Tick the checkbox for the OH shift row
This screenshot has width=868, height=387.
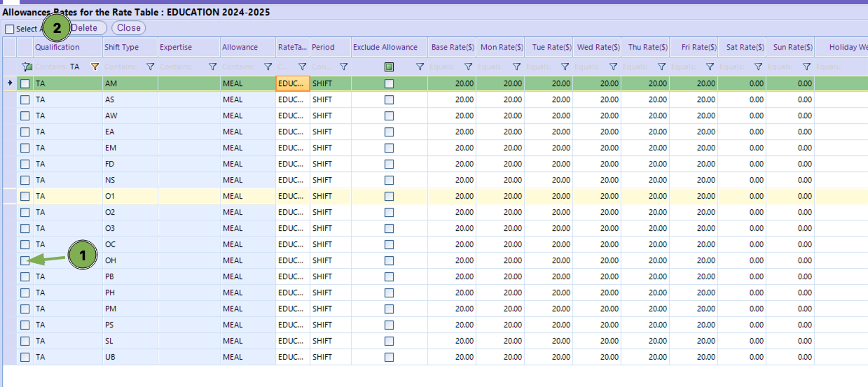25,260
